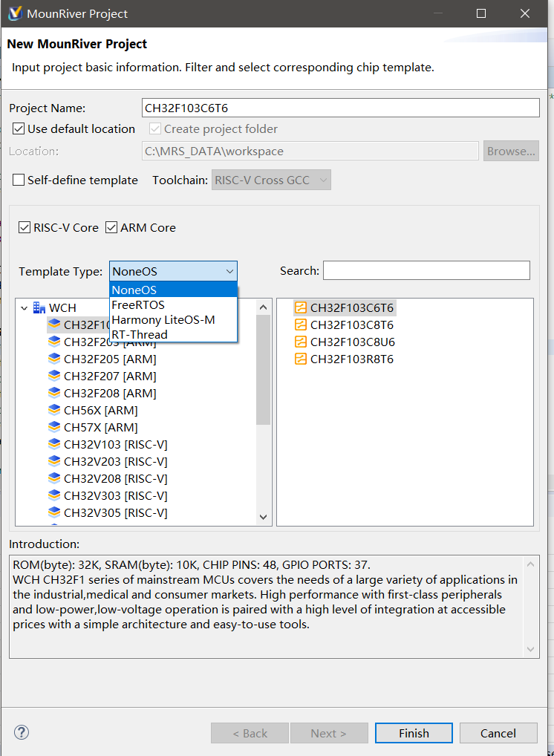Select CH56X [ARM] series label
Screen dimensions: 554x756
tap(101, 410)
